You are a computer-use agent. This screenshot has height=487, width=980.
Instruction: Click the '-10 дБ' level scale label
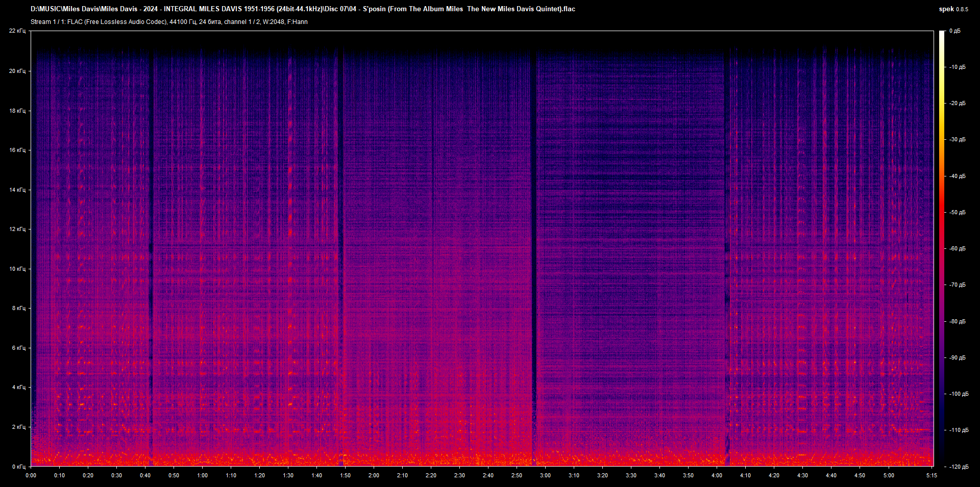957,67
